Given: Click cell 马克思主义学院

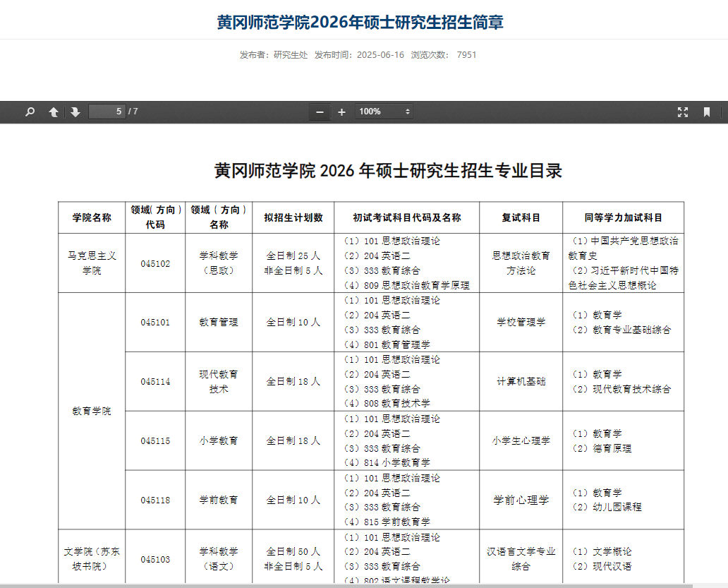Looking at the screenshot, I should (92, 263).
